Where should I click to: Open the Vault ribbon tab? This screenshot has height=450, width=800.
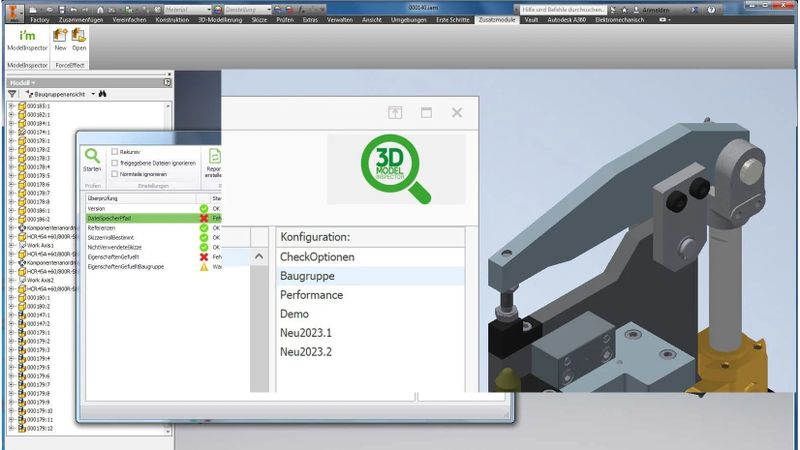531,20
